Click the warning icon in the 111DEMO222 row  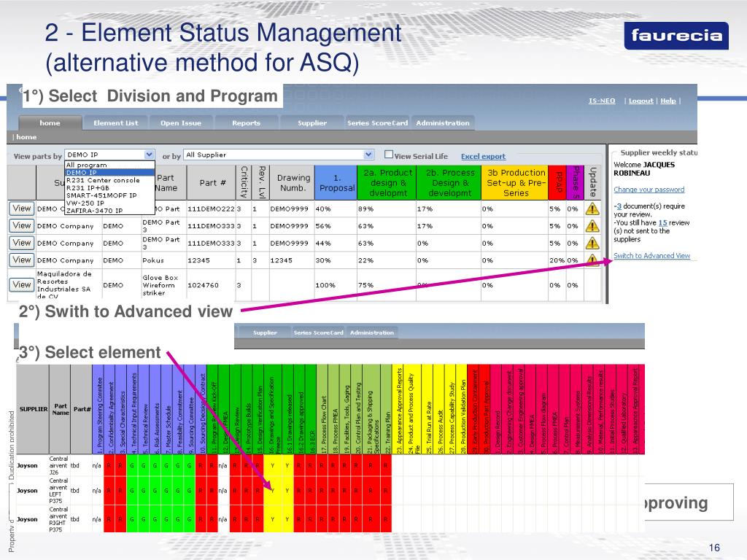[x=592, y=209]
